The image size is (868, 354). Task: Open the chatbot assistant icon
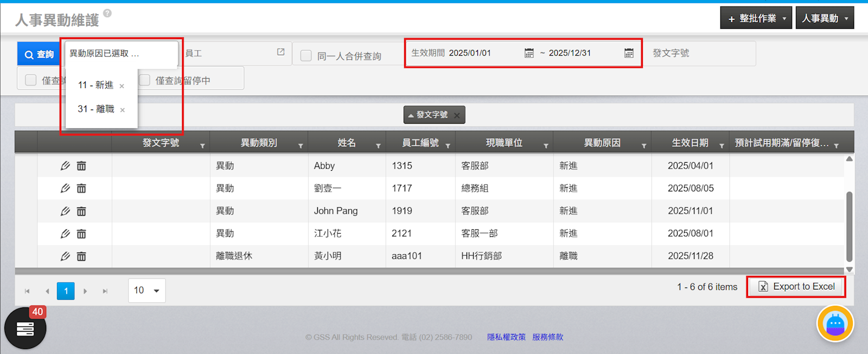835,324
